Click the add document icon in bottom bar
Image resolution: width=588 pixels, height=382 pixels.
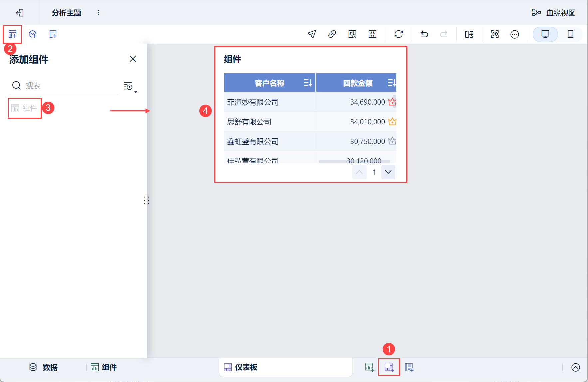409,367
